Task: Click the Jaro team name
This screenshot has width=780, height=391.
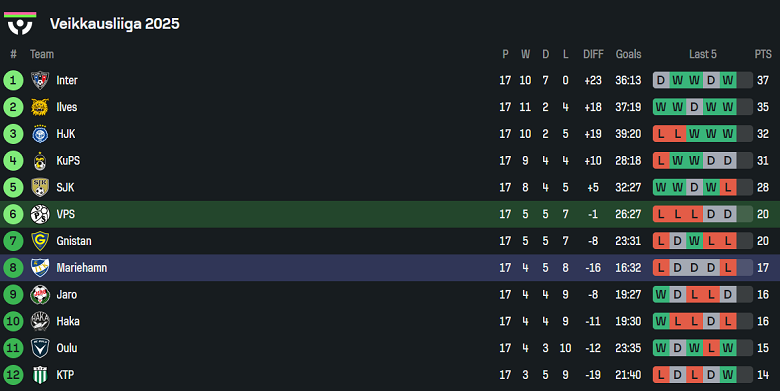Action: point(67,294)
